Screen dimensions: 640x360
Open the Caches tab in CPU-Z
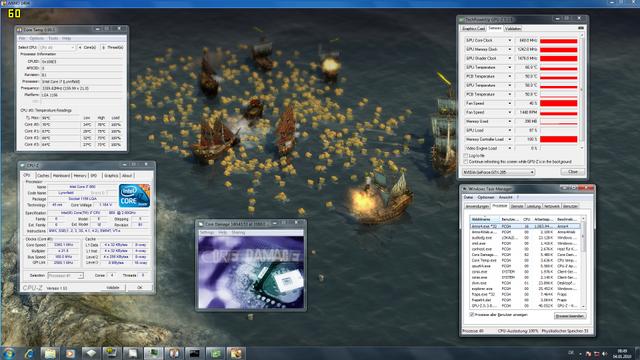(43, 176)
